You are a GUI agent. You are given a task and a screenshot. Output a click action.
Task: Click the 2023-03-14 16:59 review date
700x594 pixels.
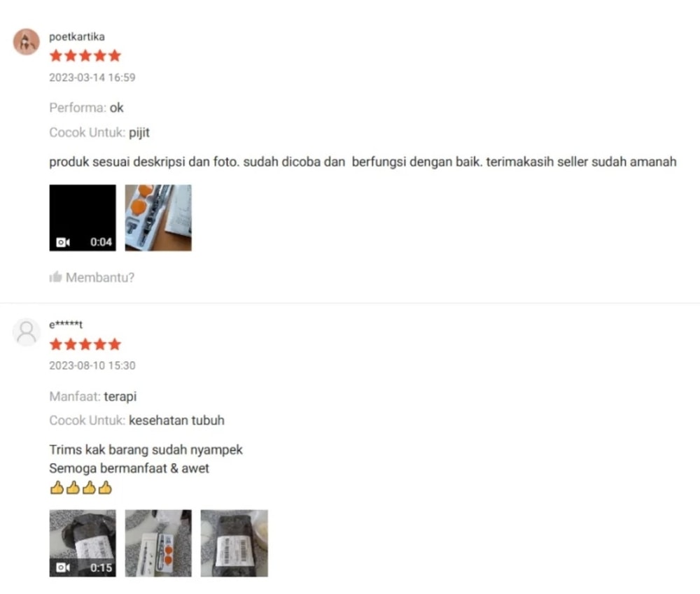(92, 78)
